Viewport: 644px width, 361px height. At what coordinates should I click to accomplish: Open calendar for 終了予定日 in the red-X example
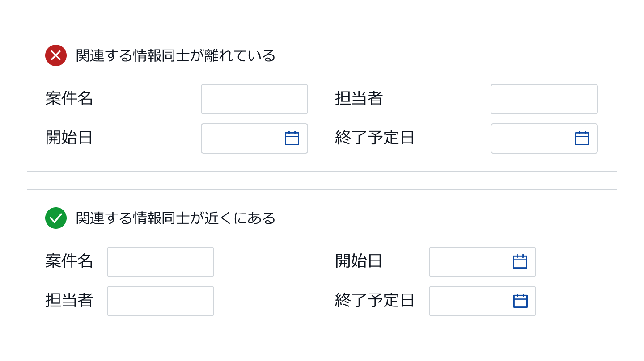point(582,139)
